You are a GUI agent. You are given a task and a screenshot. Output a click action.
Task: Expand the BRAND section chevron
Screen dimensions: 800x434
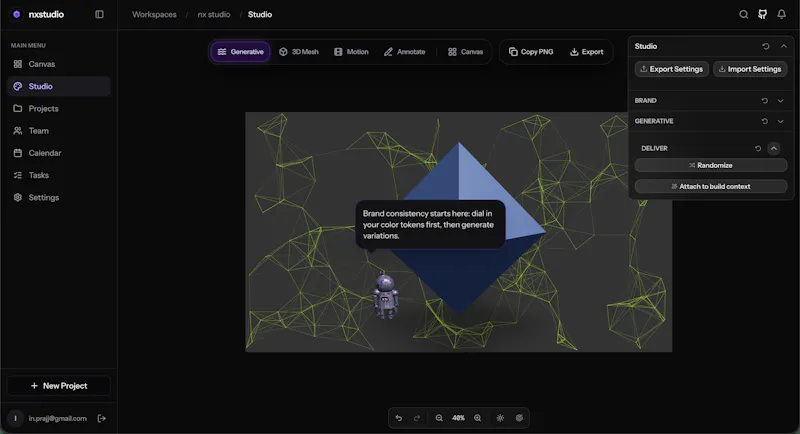click(x=781, y=100)
